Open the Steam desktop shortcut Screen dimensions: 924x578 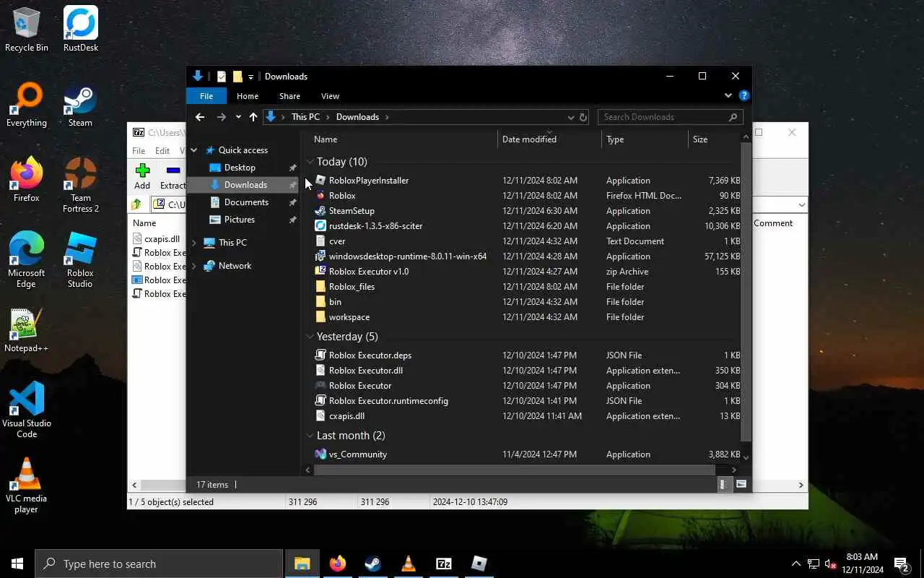tap(80, 105)
